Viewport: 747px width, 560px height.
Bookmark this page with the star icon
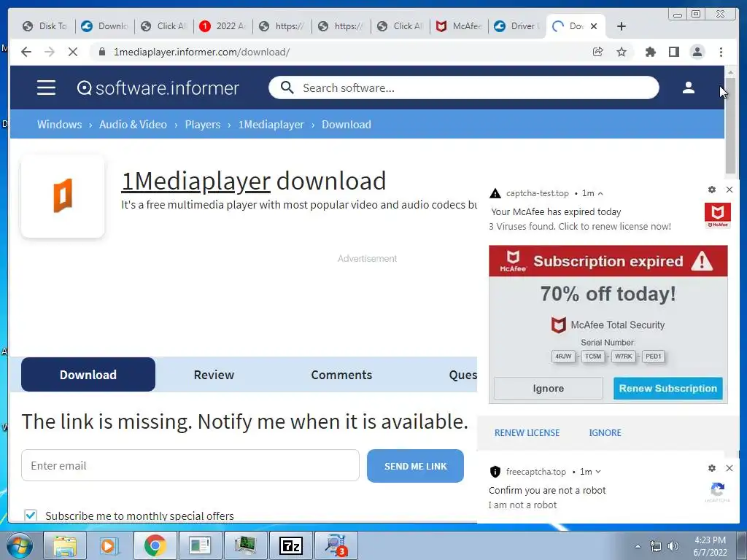coord(622,52)
